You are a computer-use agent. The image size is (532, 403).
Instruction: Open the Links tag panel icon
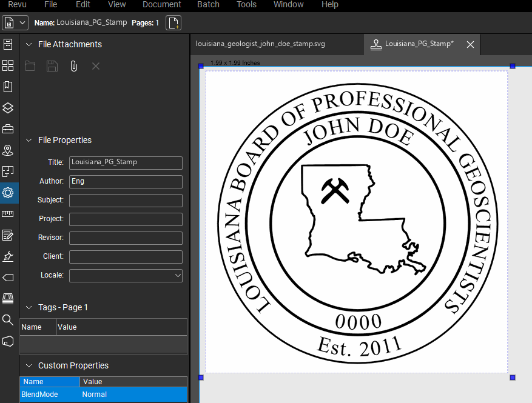pos(8,278)
